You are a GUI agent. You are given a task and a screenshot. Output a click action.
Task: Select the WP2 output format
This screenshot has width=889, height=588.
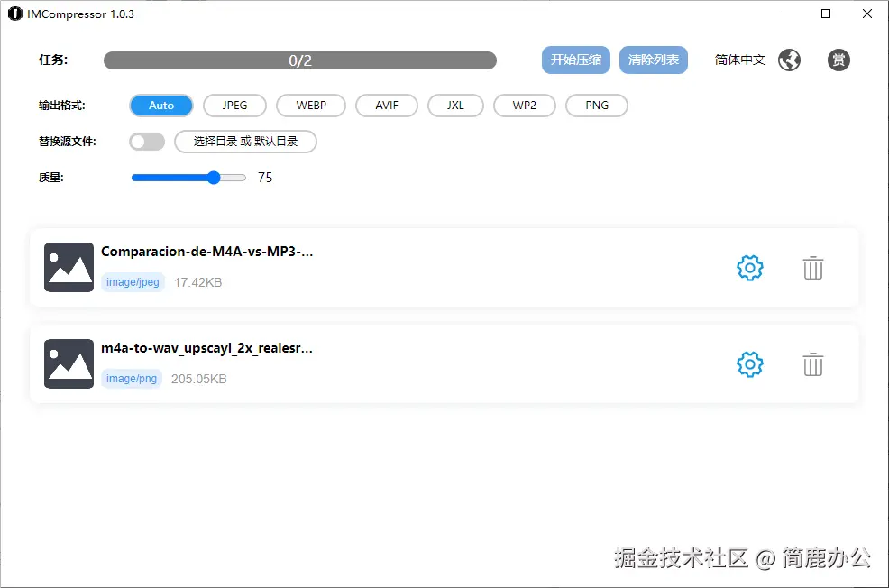pyautogui.click(x=524, y=106)
